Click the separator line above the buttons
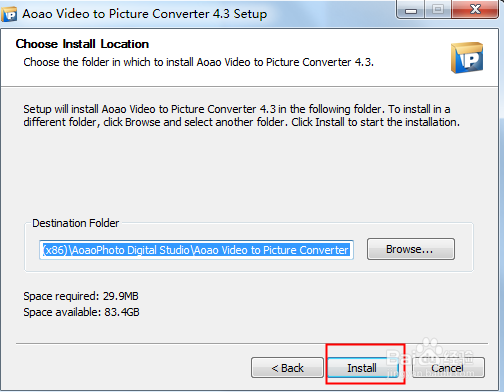 (x=252, y=343)
